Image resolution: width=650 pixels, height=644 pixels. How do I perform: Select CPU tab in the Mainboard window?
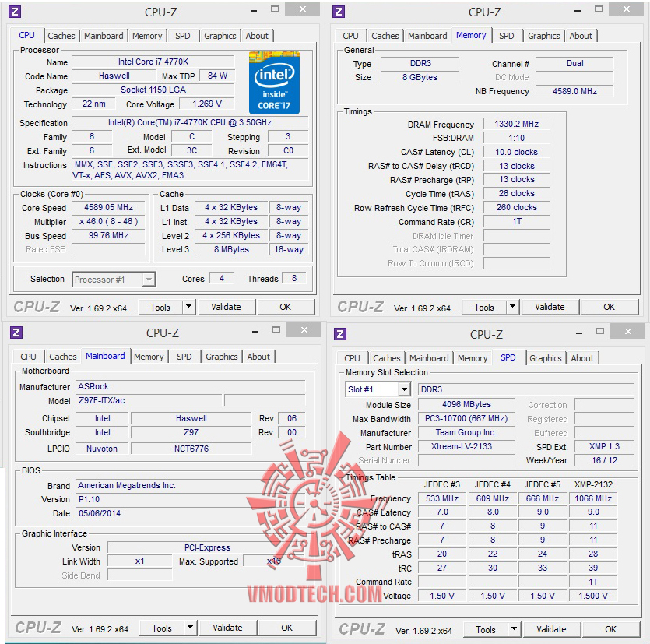click(28, 357)
